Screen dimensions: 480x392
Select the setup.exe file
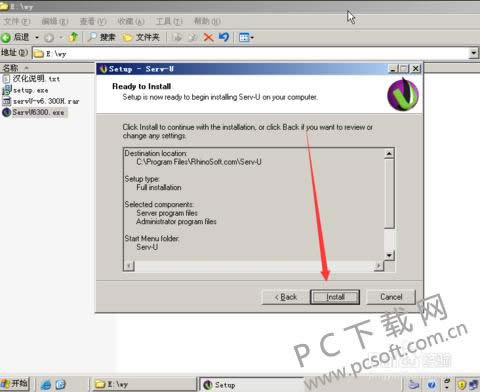point(25,90)
